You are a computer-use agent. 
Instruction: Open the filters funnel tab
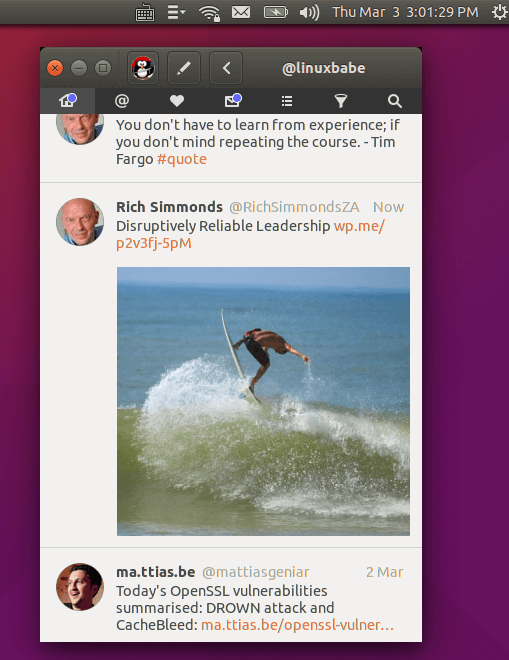(341, 101)
